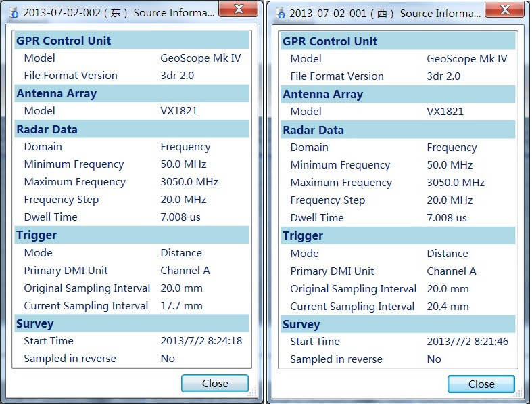Screen dimensions: 532x404
Task: Click the title bar icon of 2013-07-02-002 window
Action: [x=13, y=13]
